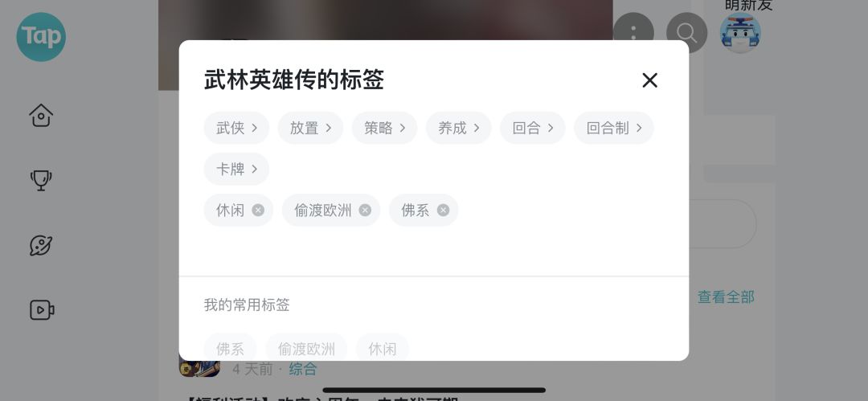Remove the 休闲 tag
This screenshot has height=401, width=868.
[x=258, y=210]
